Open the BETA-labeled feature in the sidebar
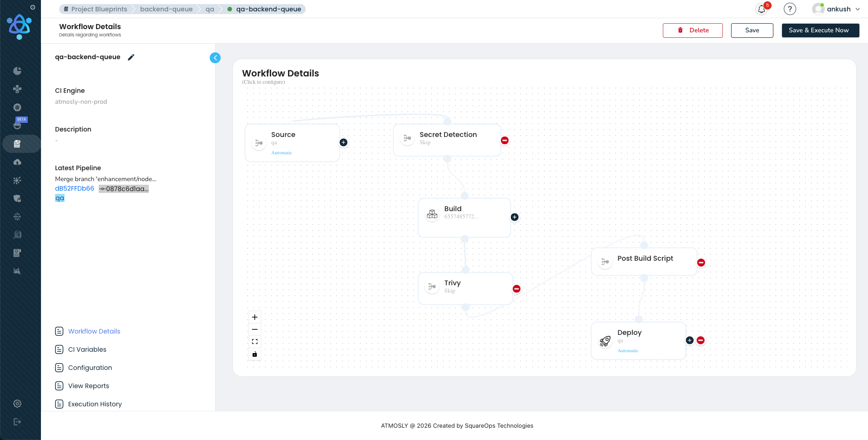The height and width of the screenshot is (440, 868). (17, 125)
